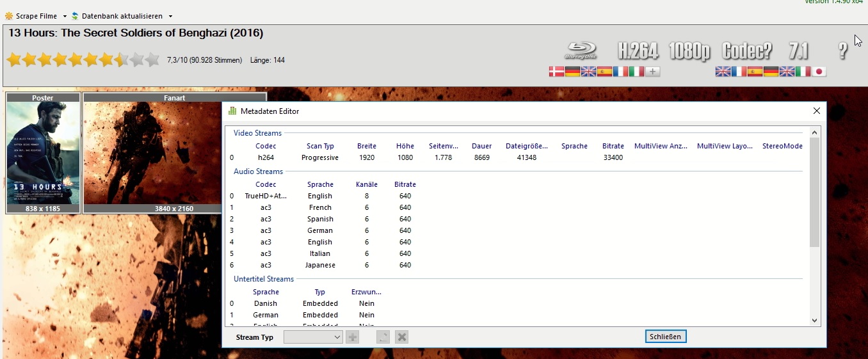This screenshot has height=359, width=868.
Task: Click the video Bitrate column header
Action: coord(613,146)
